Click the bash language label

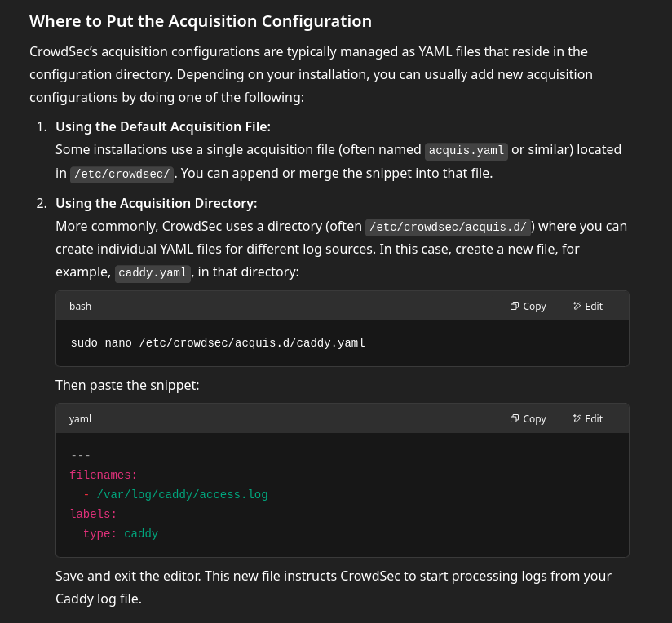click(x=80, y=306)
